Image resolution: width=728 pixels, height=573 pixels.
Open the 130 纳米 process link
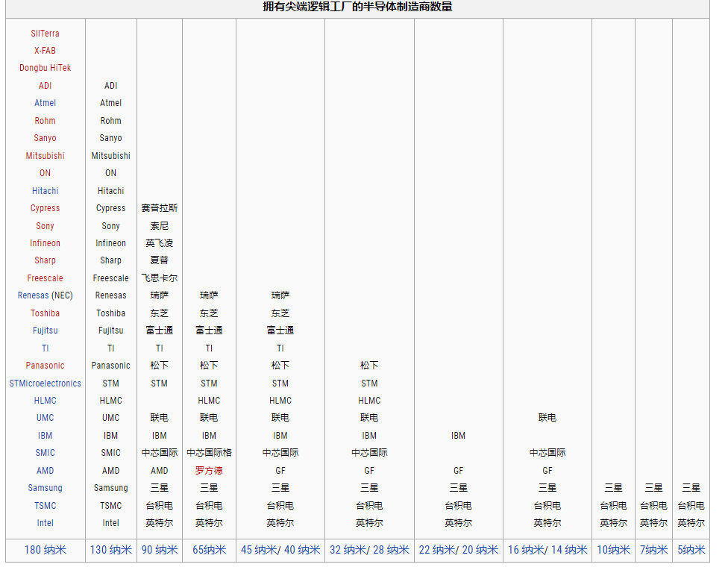click(x=111, y=550)
